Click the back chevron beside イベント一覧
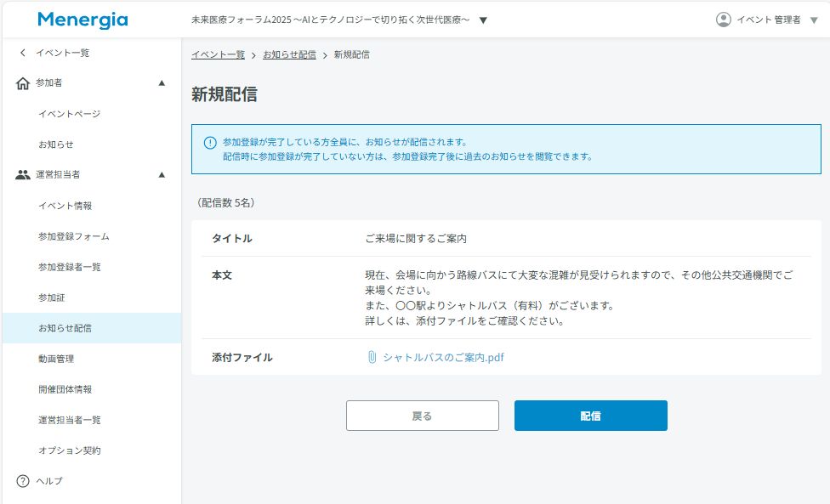830x504 pixels. 22,53
